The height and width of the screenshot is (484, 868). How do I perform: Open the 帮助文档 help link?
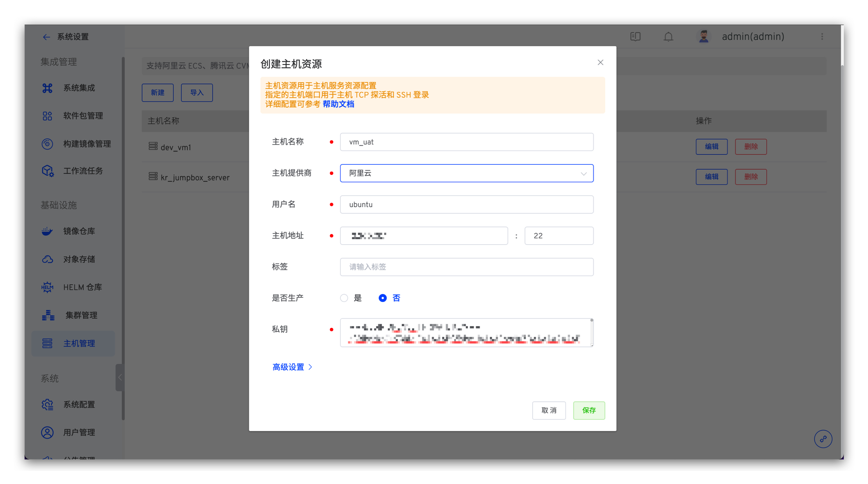[x=338, y=104]
